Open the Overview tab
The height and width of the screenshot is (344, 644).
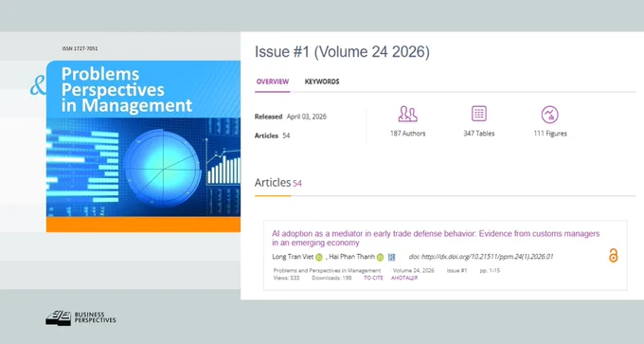273,81
